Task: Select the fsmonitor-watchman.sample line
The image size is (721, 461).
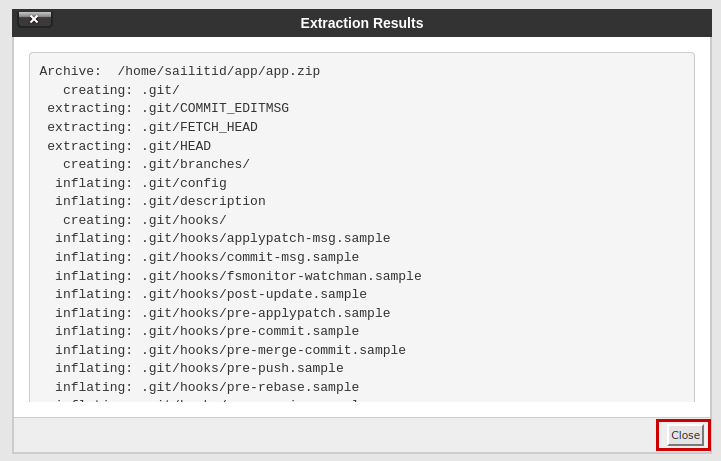Action: pos(238,276)
